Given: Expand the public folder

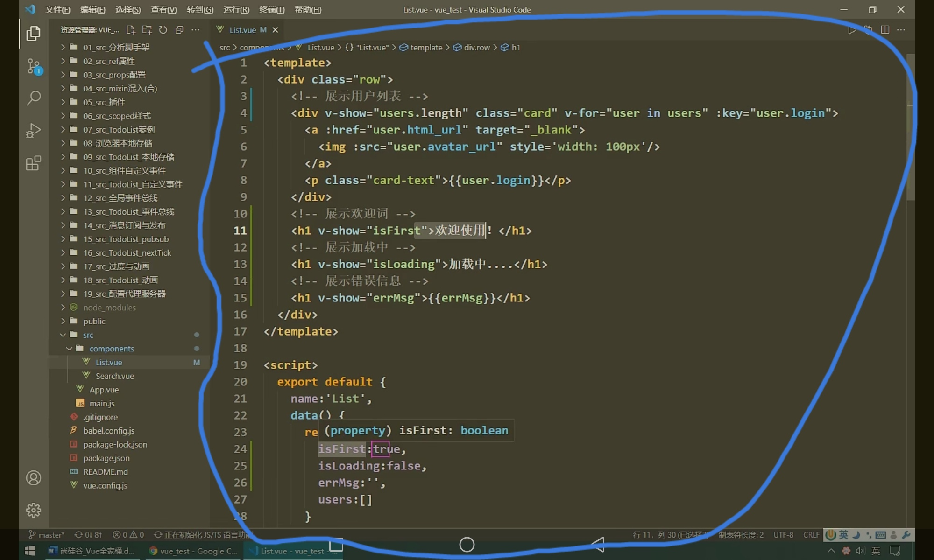Looking at the screenshot, I should pyautogui.click(x=94, y=322).
